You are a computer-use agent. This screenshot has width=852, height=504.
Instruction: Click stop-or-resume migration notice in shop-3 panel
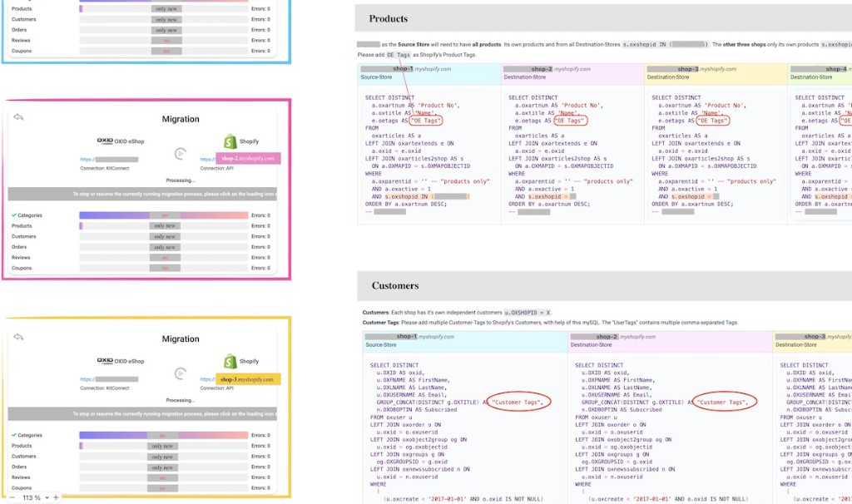click(x=142, y=414)
